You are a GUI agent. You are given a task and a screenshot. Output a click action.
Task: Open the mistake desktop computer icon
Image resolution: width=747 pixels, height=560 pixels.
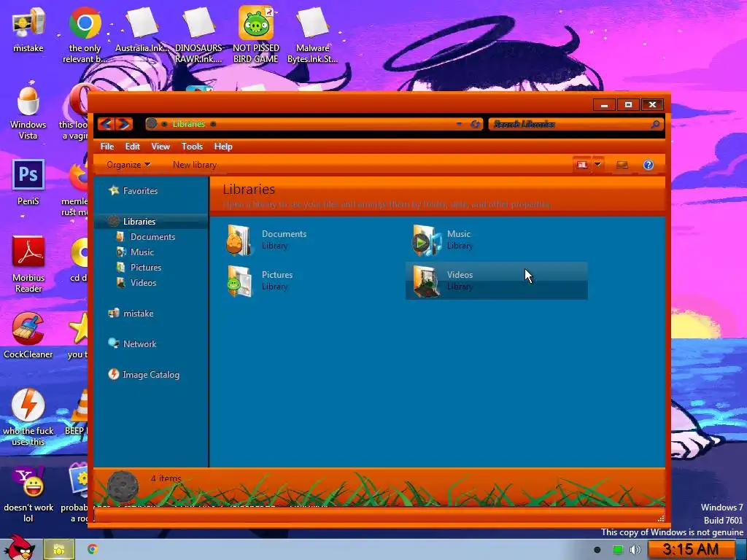coord(28,29)
